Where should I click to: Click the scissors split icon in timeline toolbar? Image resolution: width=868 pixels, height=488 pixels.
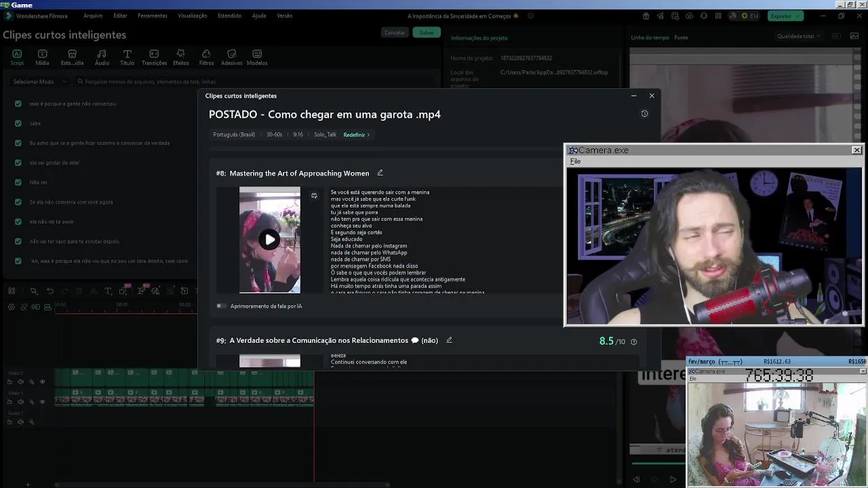(x=93, y=291)
